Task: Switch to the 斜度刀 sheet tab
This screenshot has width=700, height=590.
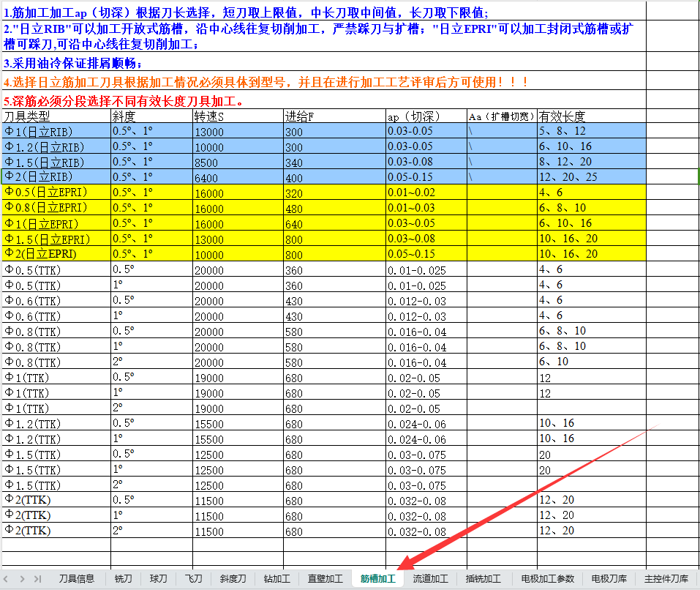Action: point(233,579)
